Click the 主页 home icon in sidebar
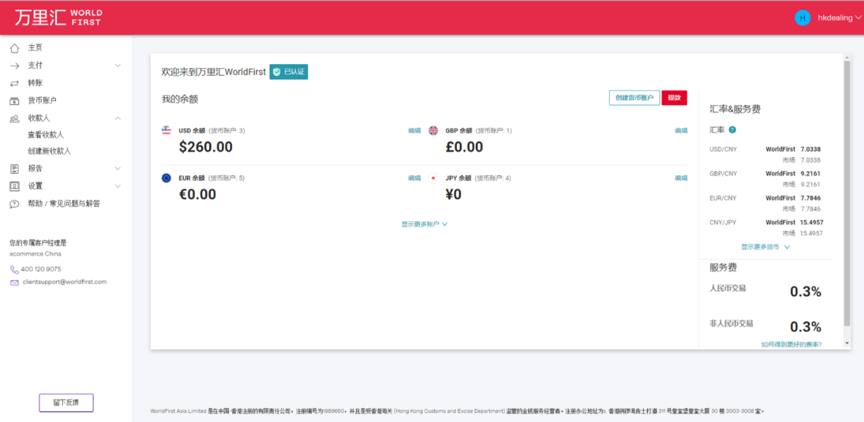 point(14,48)
